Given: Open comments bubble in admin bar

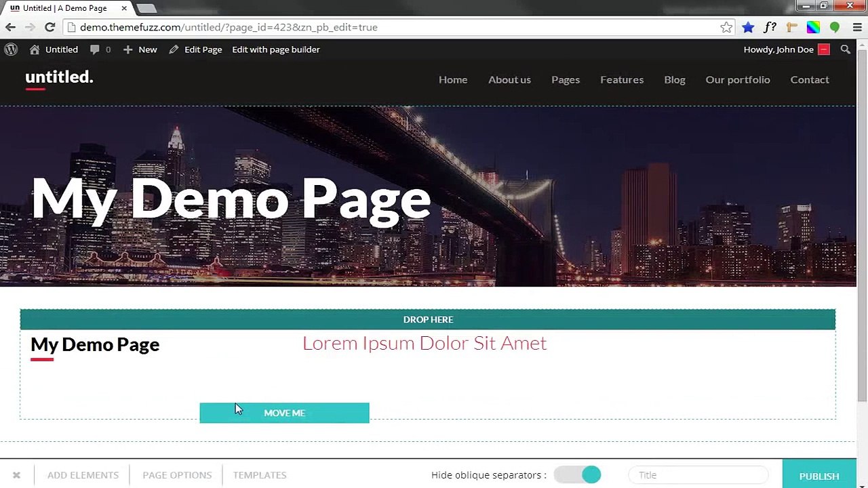Looking at the screenshot, I should pos(95,49).
